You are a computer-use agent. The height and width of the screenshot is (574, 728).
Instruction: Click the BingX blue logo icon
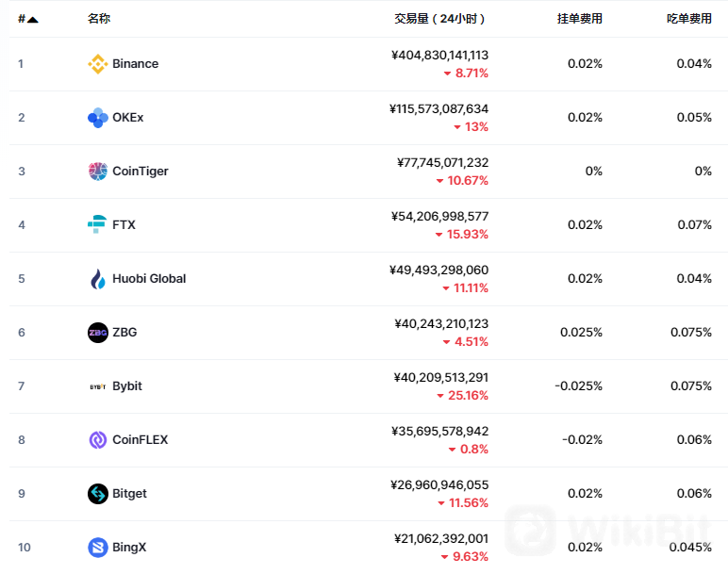pyautogui.click(x=98, y=548)
